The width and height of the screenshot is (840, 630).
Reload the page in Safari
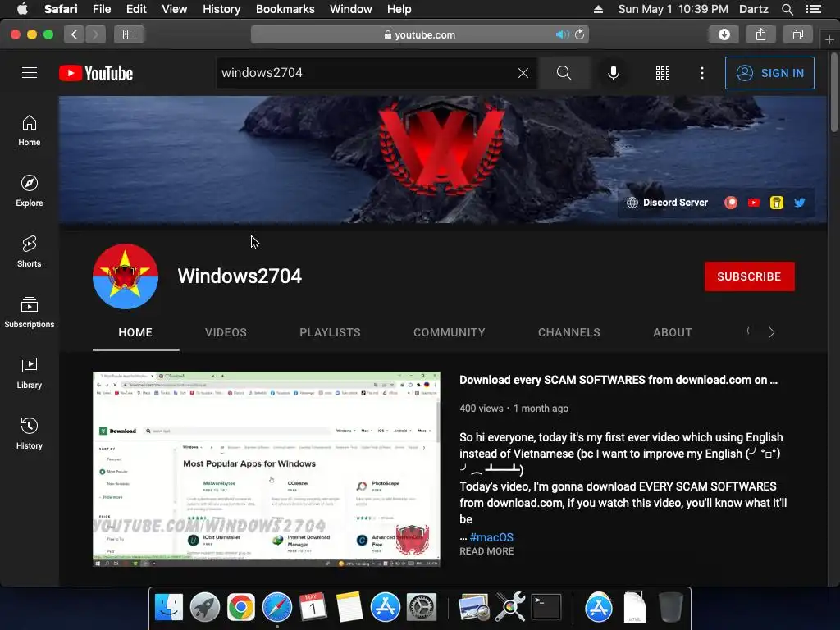pyautogui.click(x=580, y=34)
